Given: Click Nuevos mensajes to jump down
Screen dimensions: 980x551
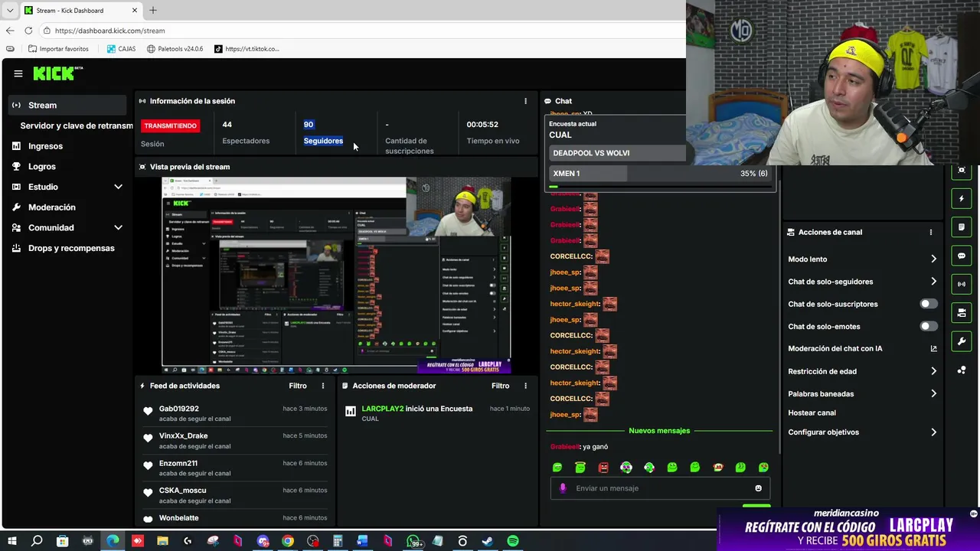Looking at the screenshot, I should coord(659,431).
